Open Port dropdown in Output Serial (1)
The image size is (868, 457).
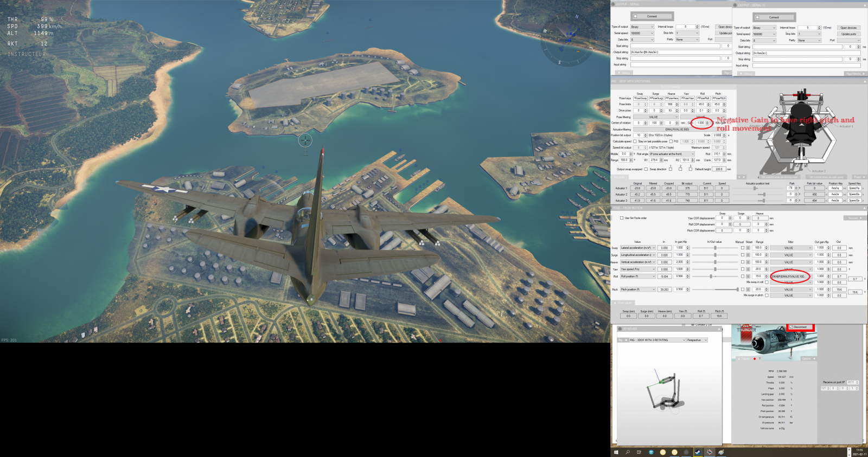pyautogui.click(x=848, y=40)
